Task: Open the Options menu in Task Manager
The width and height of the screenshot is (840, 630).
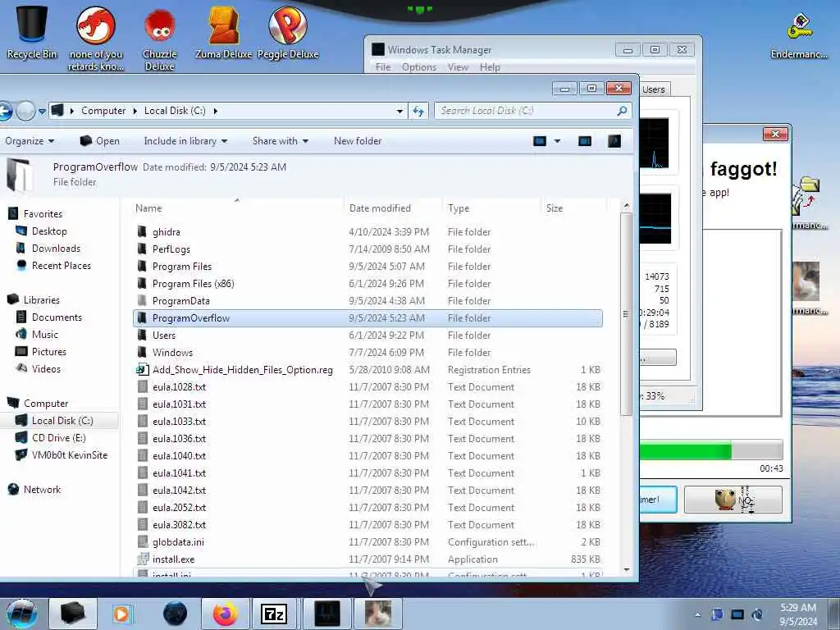Action: point(419,67)
